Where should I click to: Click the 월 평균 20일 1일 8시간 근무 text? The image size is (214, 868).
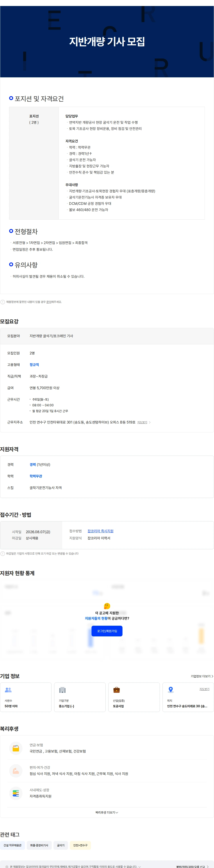tap(50, 411)
